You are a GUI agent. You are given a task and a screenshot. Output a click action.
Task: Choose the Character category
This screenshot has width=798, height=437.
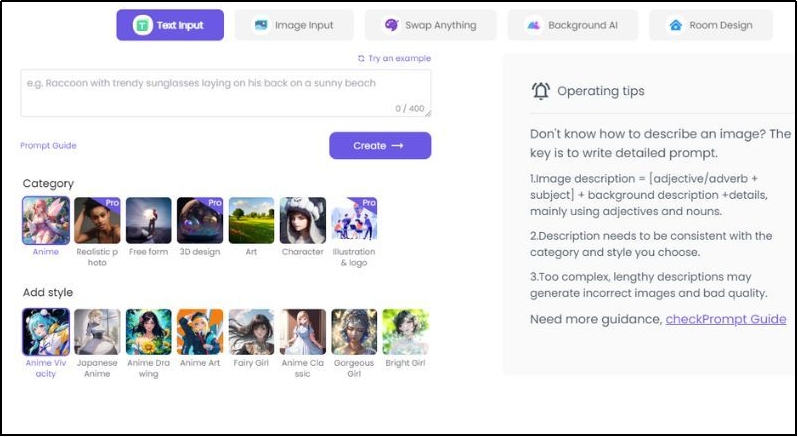[303, 220]
